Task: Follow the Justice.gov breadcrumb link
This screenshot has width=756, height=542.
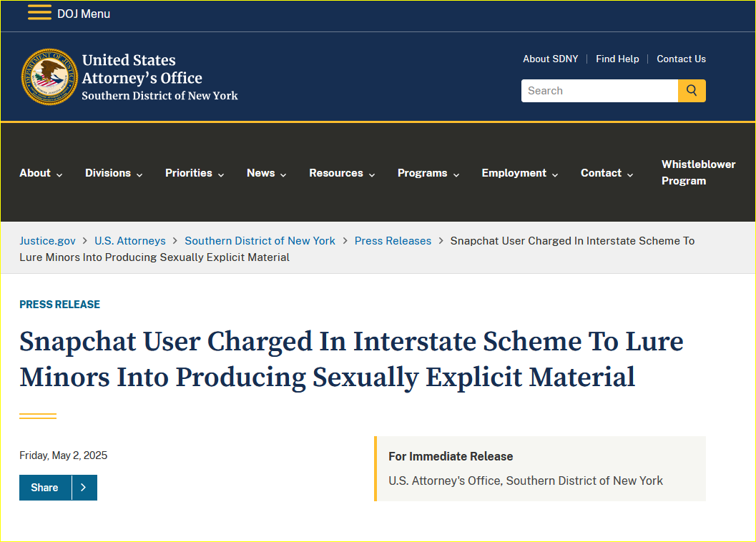Action: (47, 241)
